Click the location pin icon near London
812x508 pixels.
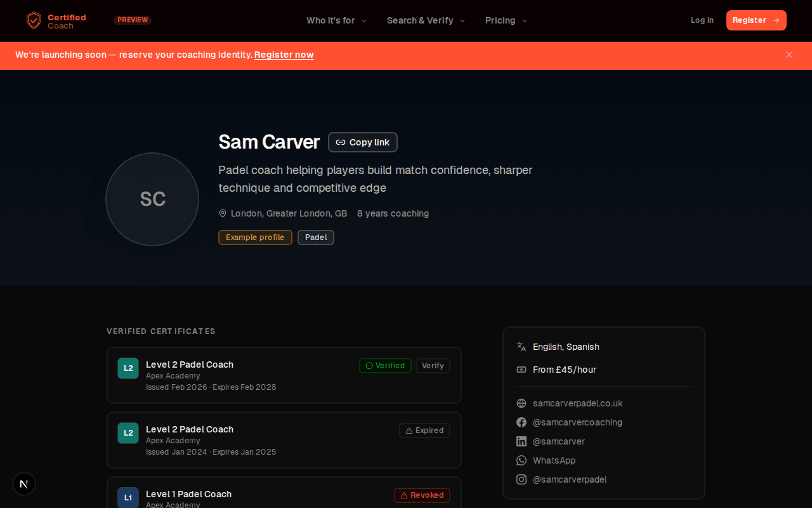[223, 213]
